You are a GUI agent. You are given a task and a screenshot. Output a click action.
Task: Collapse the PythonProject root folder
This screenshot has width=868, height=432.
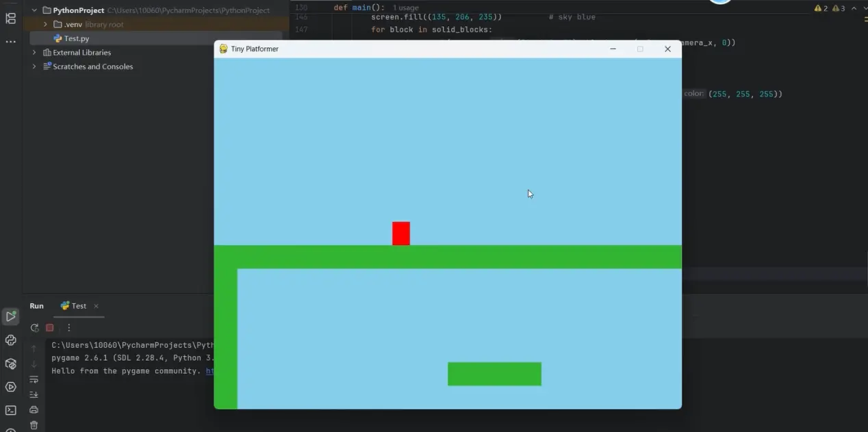34,10
